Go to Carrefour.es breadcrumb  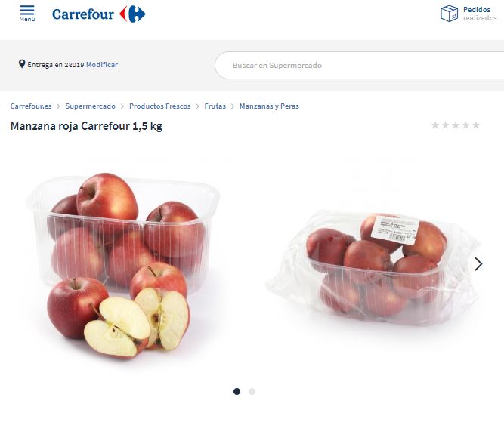[31, 106]
